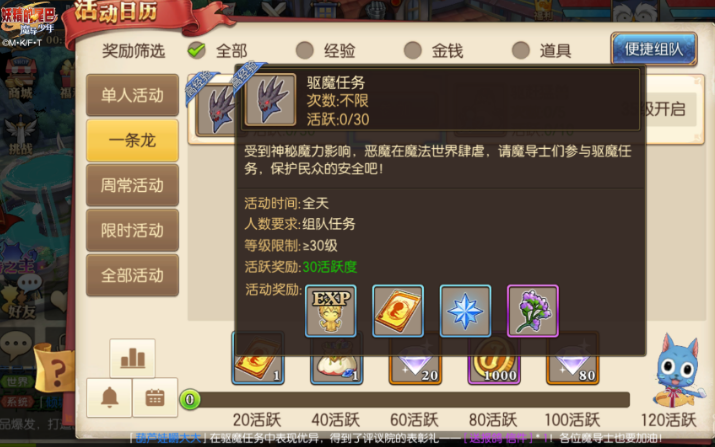
Task: Select the orange card reward icon
Action: (x=398, y=311)
